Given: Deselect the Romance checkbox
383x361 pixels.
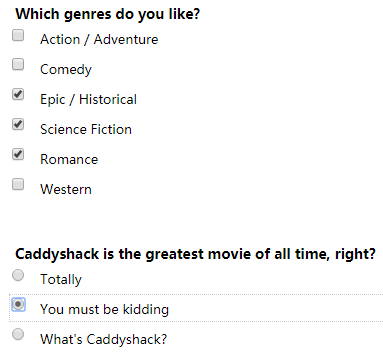Looking at the screenshot, I should tap(18, 154).
